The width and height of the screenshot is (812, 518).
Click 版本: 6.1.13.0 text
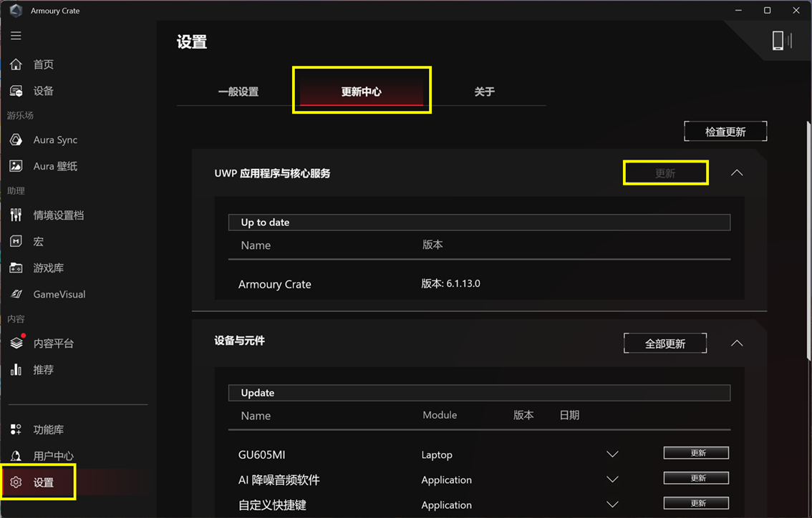pyautogui.click(x=450, y=283)
